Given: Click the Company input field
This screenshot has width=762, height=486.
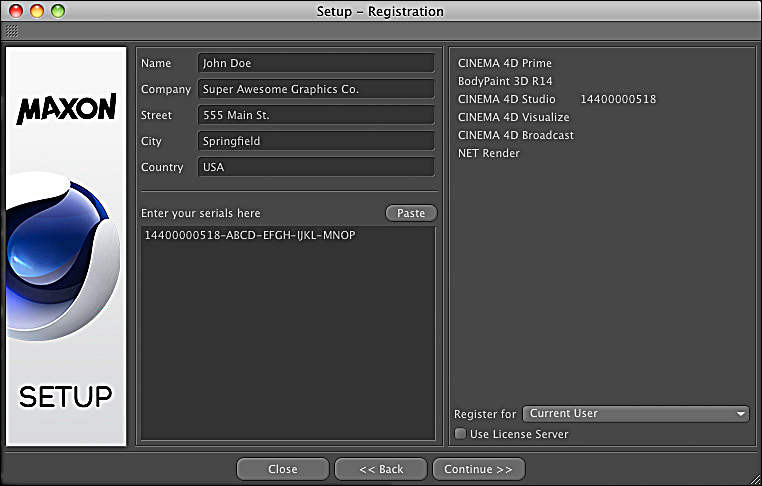Looking at the screenshot, I should (316, 89).
